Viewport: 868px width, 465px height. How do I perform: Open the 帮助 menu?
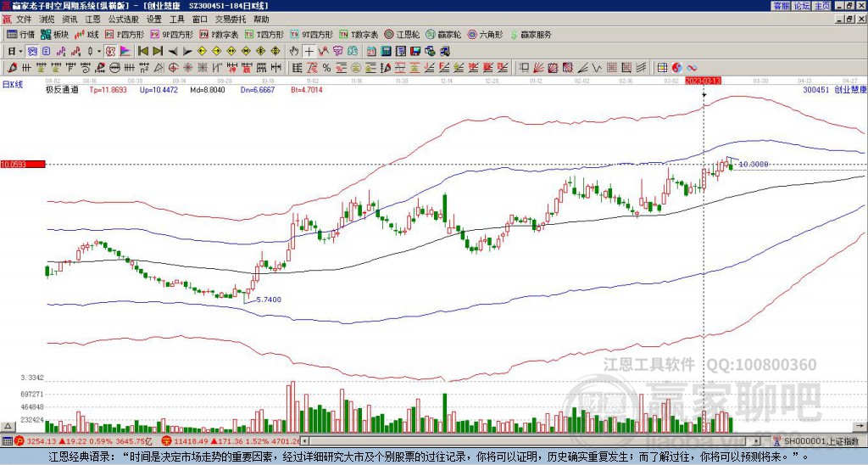pos(261,20)
